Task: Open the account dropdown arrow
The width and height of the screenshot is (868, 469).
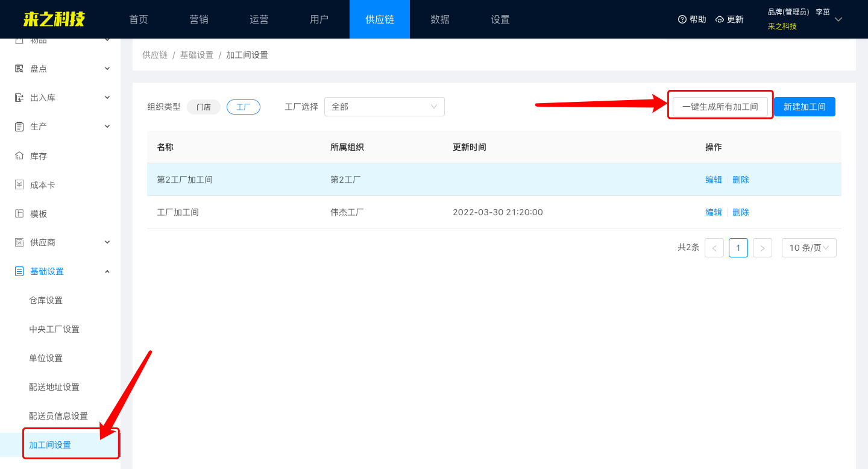Action: (838, 19)
